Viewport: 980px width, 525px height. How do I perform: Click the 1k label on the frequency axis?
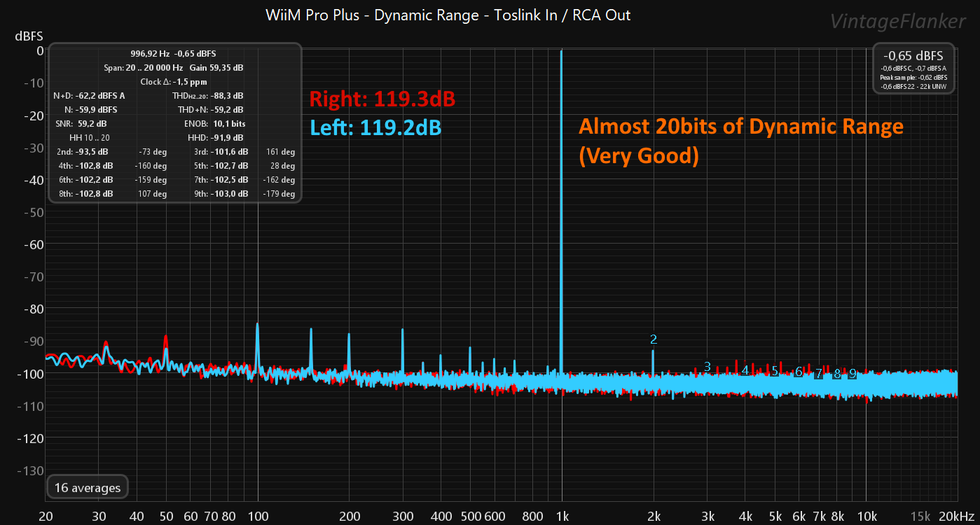(x=562, y=517)
